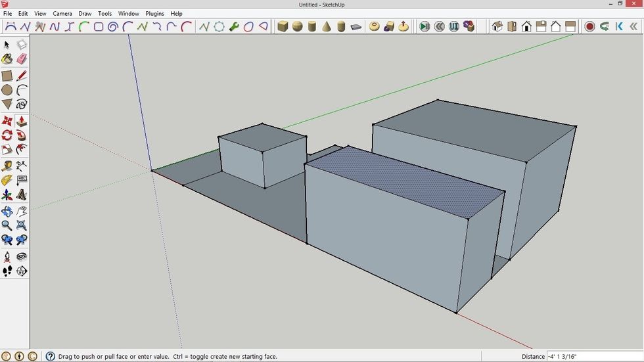Select the Push/Pull tool
The image size is (644, 362).
pyautogui.click(x=22, y=121)
